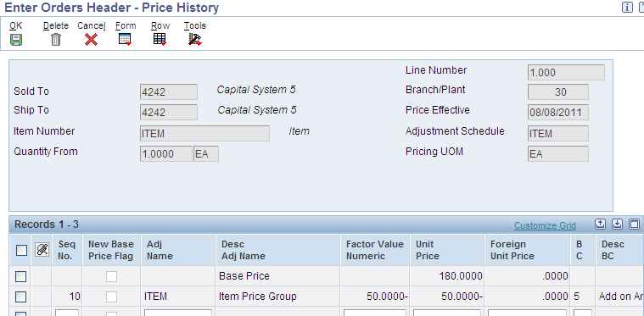Click the Desc Adj Name column header
This screenshot has width=644, height=316.
point(277,250)
